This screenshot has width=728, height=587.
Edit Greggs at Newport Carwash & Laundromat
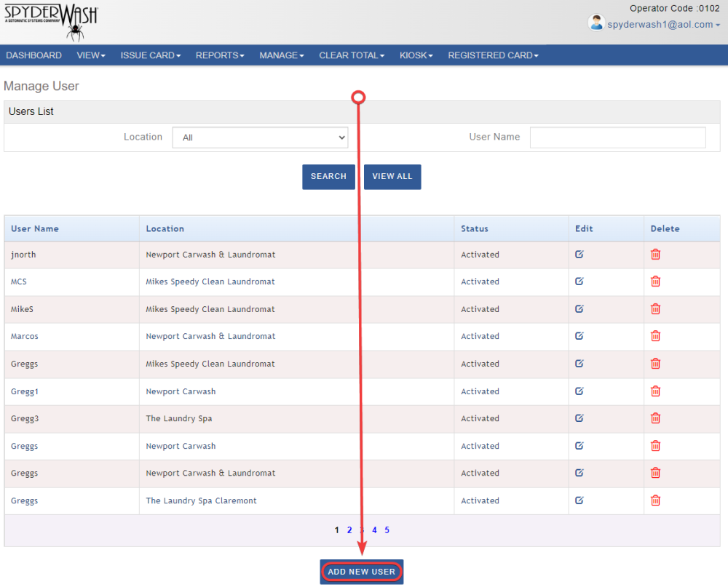tap(579, 473)
